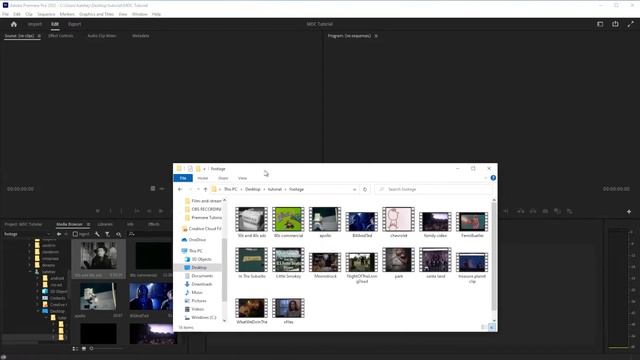Click the Quick Export share icon
The height and width of the screenshot is (360, 640).
615,24
